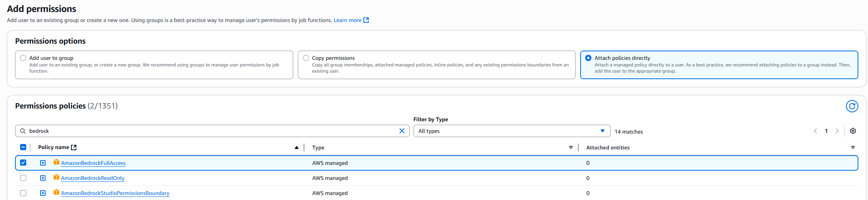Click AWS managed type in AmazonBedrockReadOnly row

tap(330, 178)
